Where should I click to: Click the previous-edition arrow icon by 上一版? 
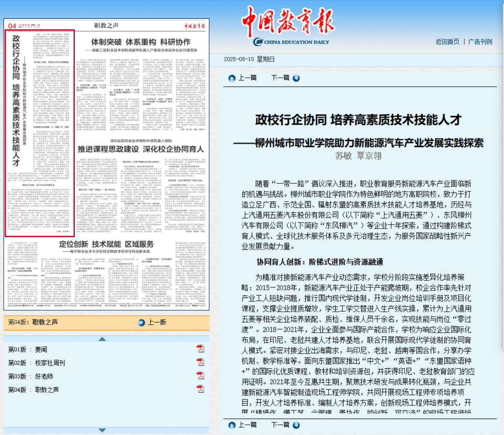pos(141,323)
